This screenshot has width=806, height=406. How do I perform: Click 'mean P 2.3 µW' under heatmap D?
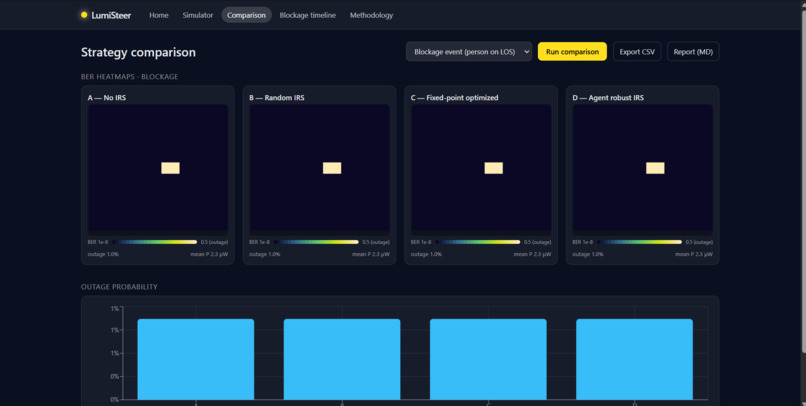[694, 254]
